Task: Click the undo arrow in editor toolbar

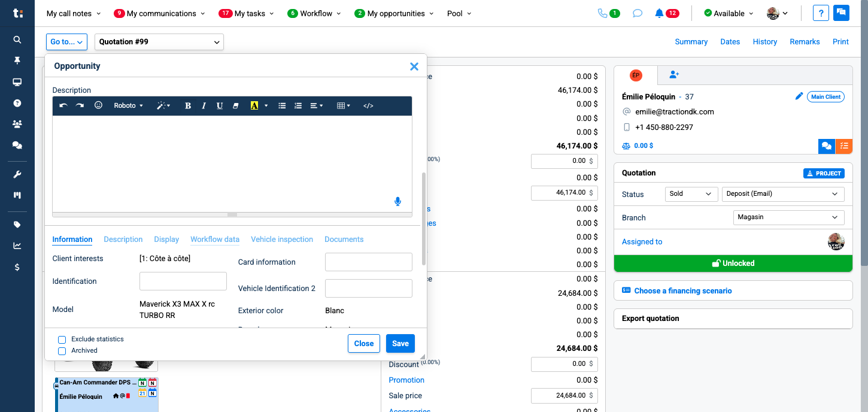Action: (63, 106)
